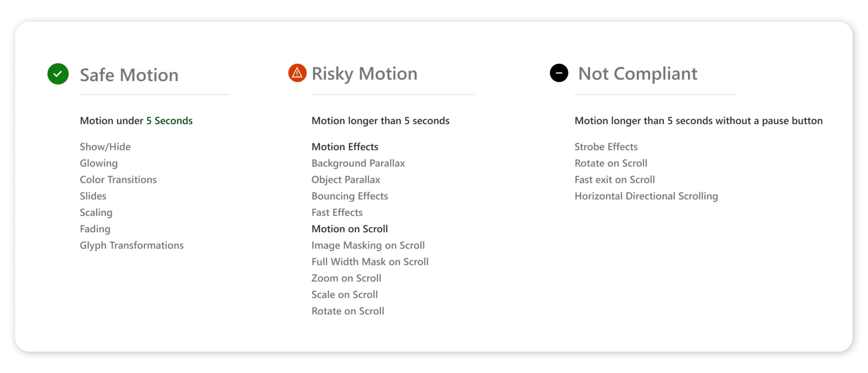Select the Risky Motion heading
The width and height of the screenshot is (868, 373).
[364, 74]
